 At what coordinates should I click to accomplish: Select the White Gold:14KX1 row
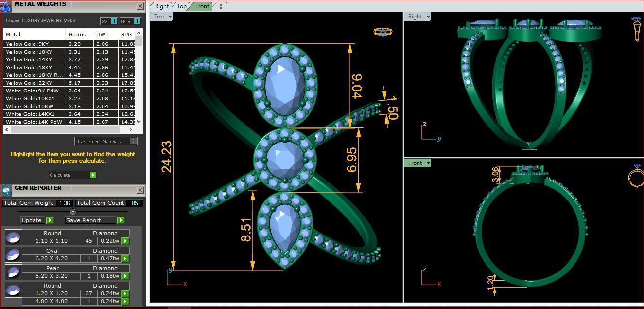point(70,114)
